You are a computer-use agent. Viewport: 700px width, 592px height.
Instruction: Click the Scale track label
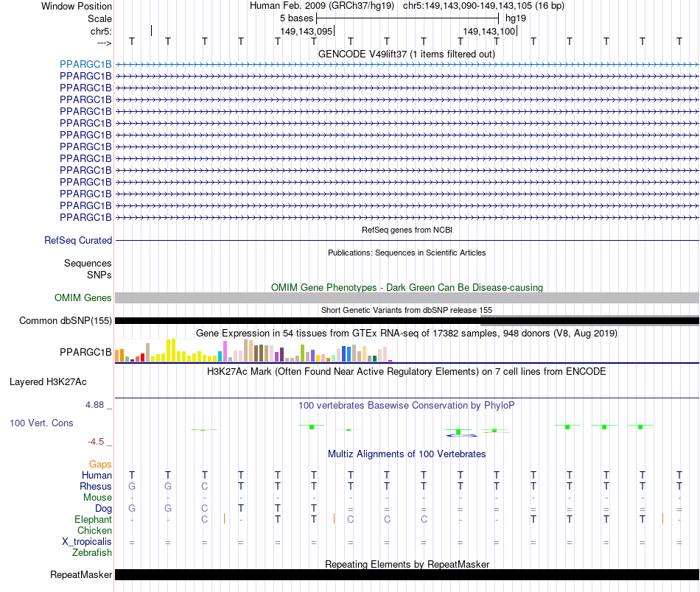[x=99, y=18]
